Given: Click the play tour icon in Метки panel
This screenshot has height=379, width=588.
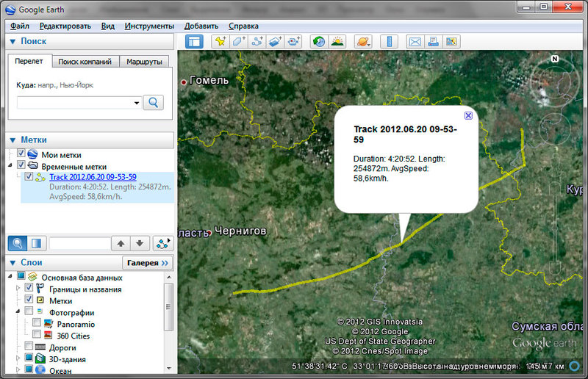Looking at the screenshot, I should pyautogui.click(x=162, y=244).
